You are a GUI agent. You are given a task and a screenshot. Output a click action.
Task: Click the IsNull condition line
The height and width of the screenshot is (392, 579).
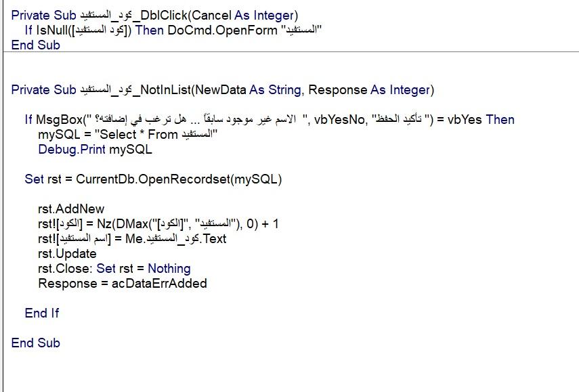coord(173,30)
